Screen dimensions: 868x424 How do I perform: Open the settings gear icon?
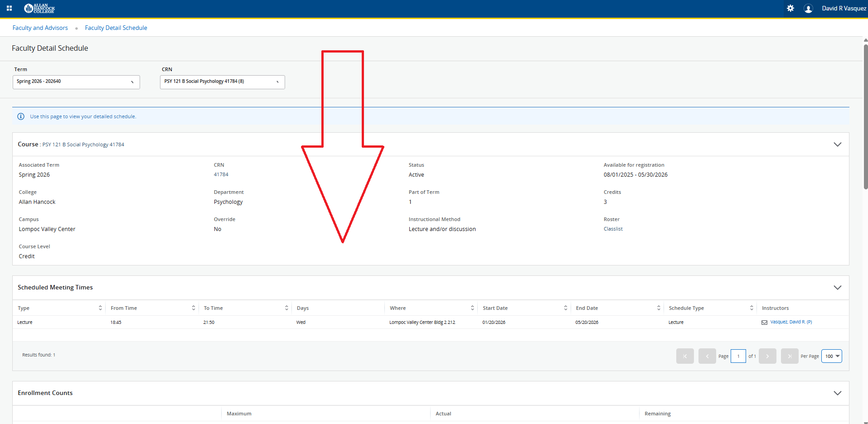pos(790,8)
